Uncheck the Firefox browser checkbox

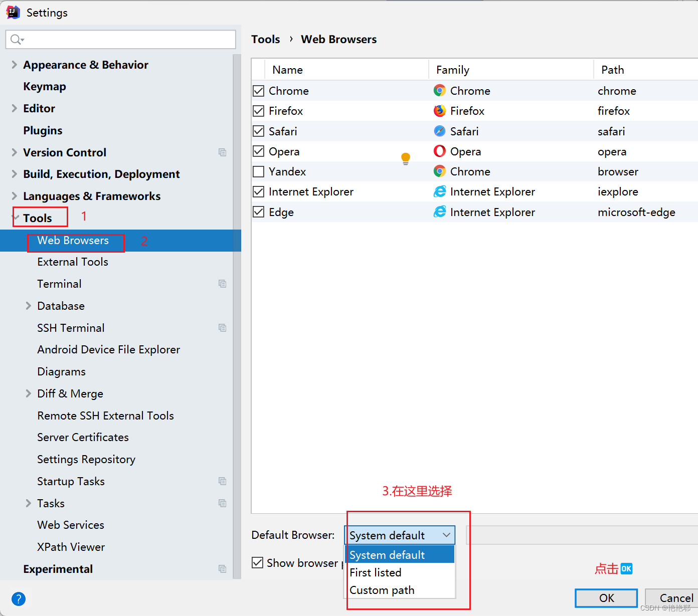(x=258, y=111)
